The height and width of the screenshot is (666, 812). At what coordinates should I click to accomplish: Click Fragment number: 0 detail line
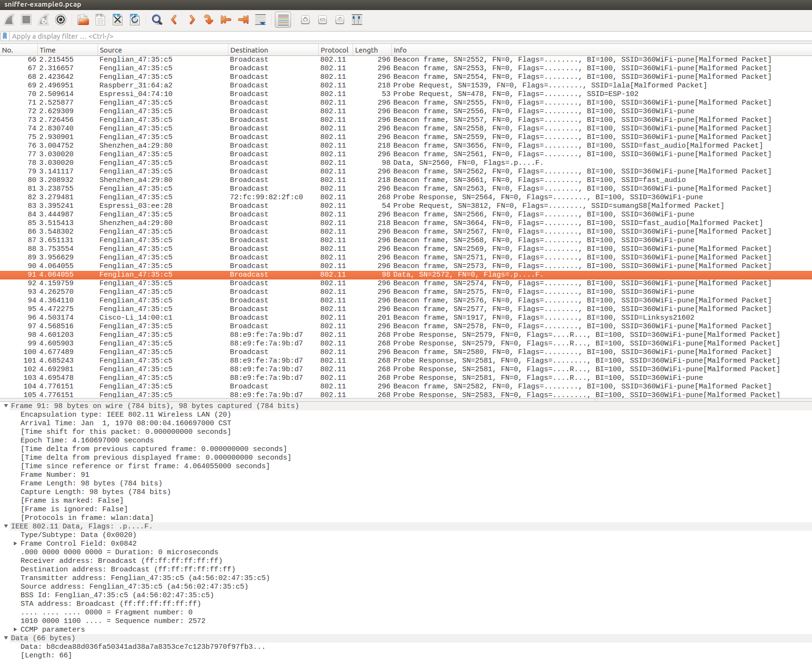click(x=107, y=612)
